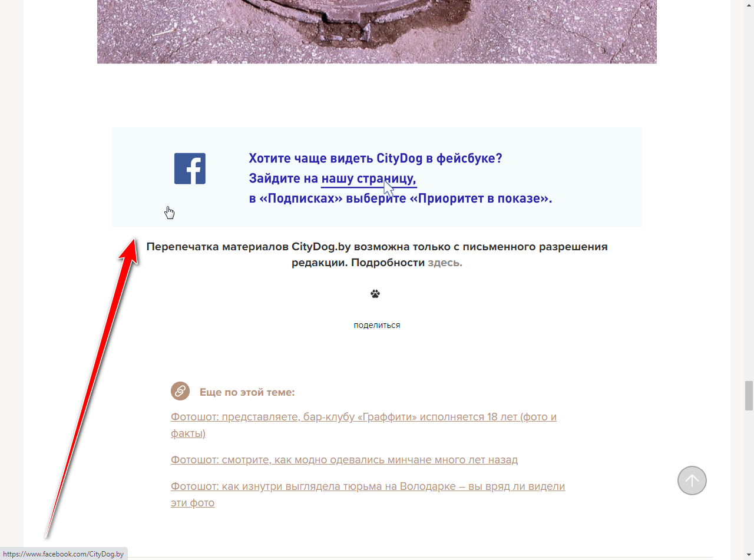Click the vertical scrollbar thumb
Screen dimensions: 754x560
(x=749, y=396)
